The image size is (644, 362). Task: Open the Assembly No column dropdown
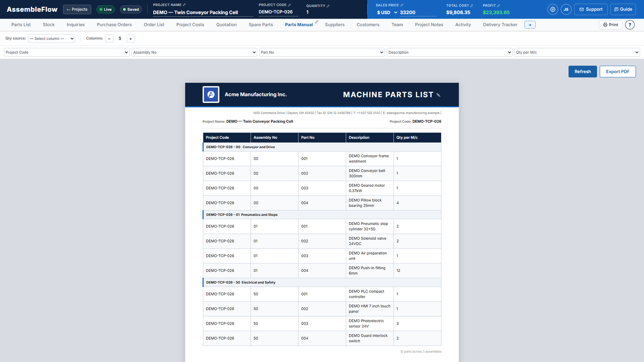[x=194, y=52]
